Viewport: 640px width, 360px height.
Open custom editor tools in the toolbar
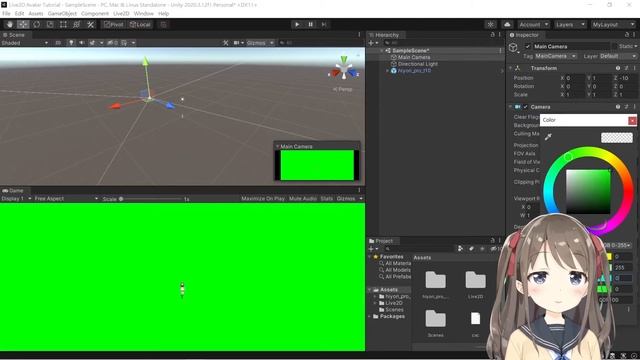[90, 24]
